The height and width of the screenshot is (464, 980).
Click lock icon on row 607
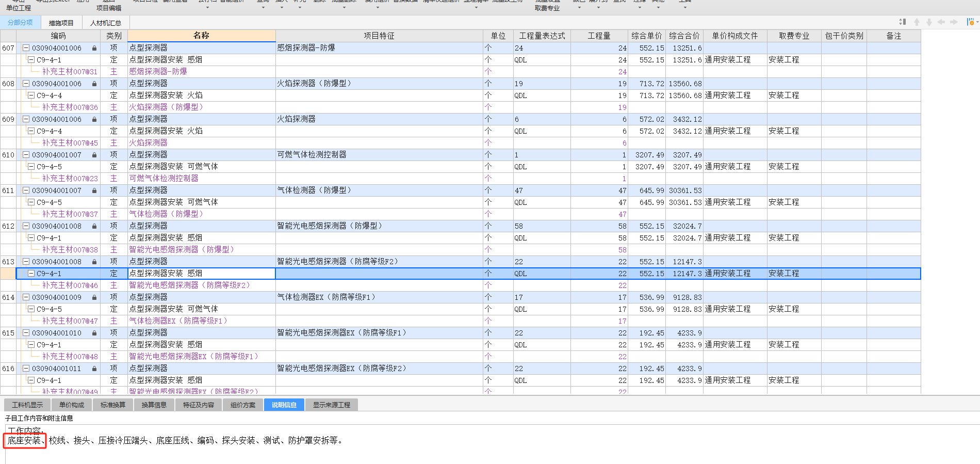pos(94,48)
